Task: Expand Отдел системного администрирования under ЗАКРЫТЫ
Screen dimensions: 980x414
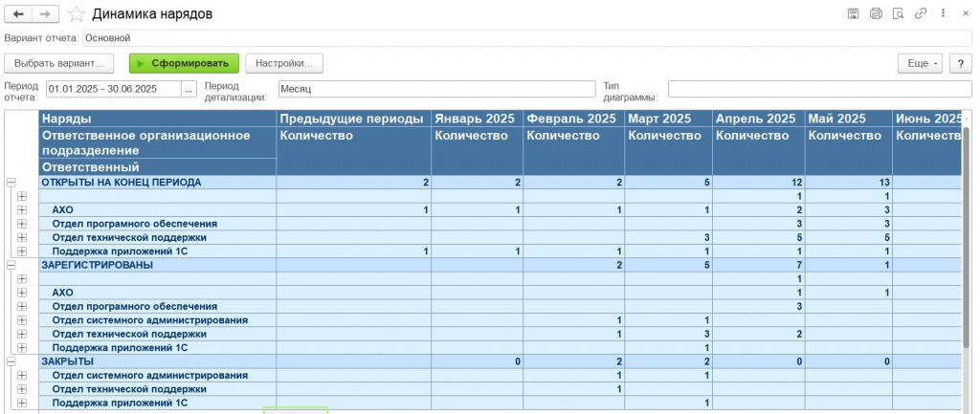Action: pos(22,376)
